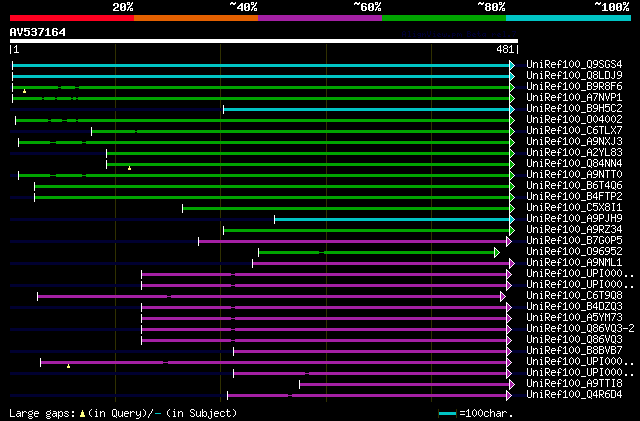The image size is (640, 421).
Task: Select the cyan alignment bar for B9H5C2
Action: (x=367, y=109)
